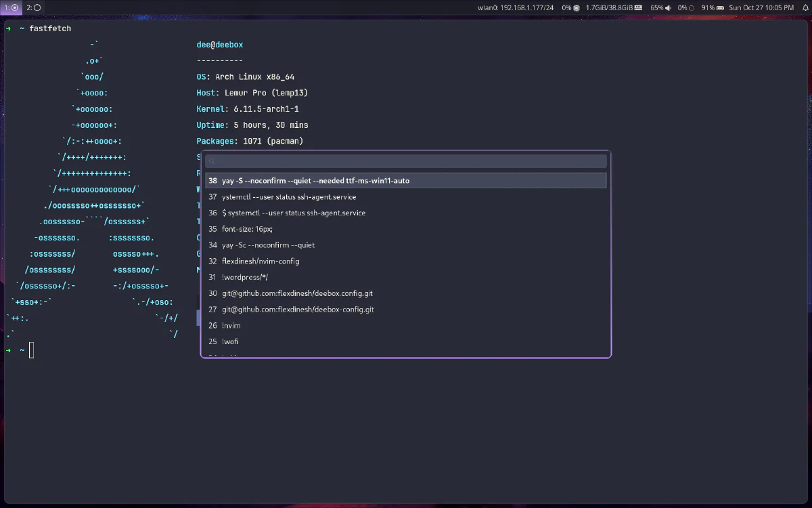Focus the clipboard history search field

tap(406, 161)
